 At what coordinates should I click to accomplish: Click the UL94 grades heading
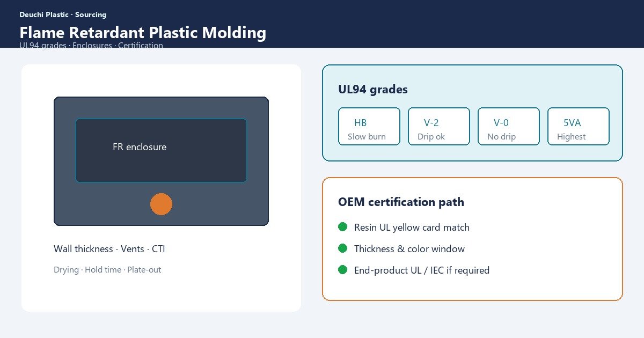(373, 90)
